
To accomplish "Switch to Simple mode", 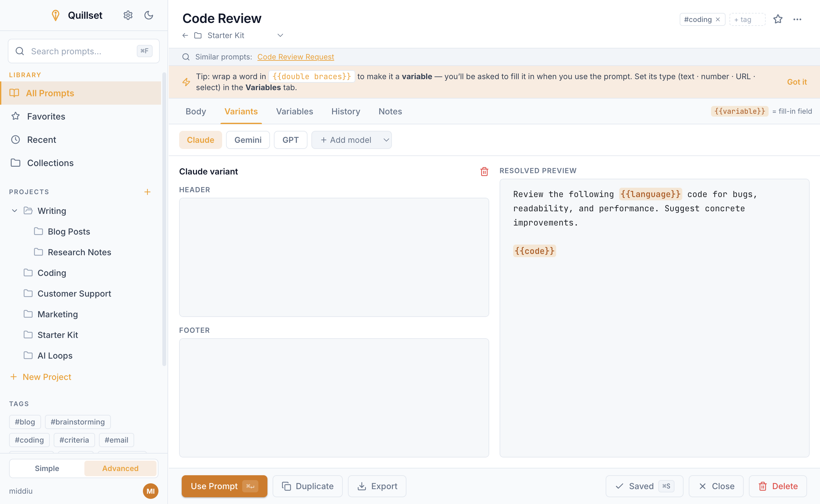I will (x=47, y=468).
